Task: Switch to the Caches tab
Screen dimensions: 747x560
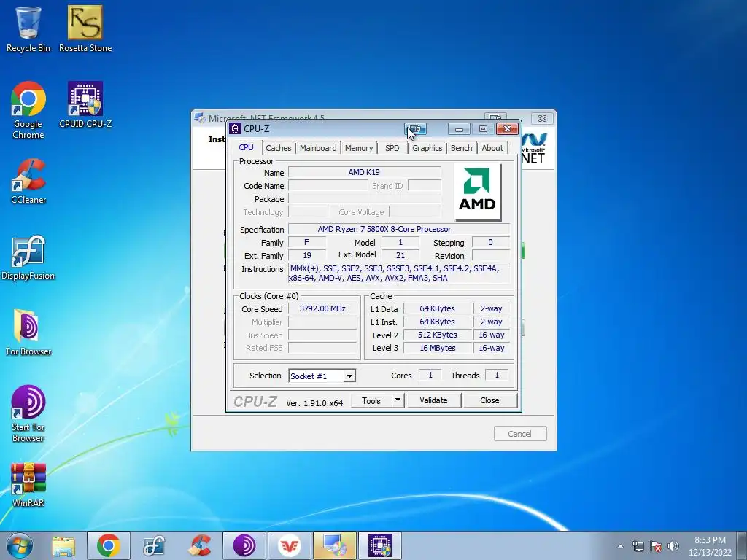Action: 279,148
